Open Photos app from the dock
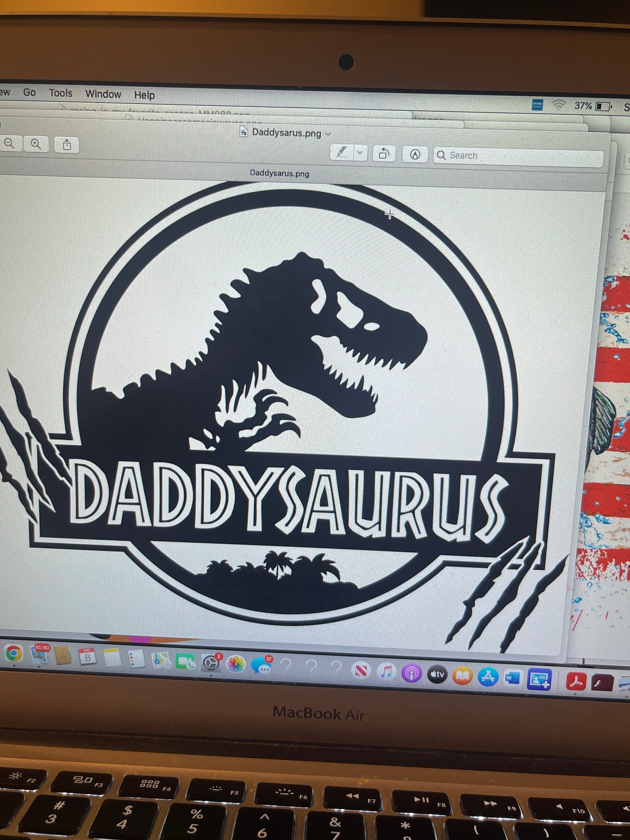Viewport: 630px width, 840px height. (236, 664)
